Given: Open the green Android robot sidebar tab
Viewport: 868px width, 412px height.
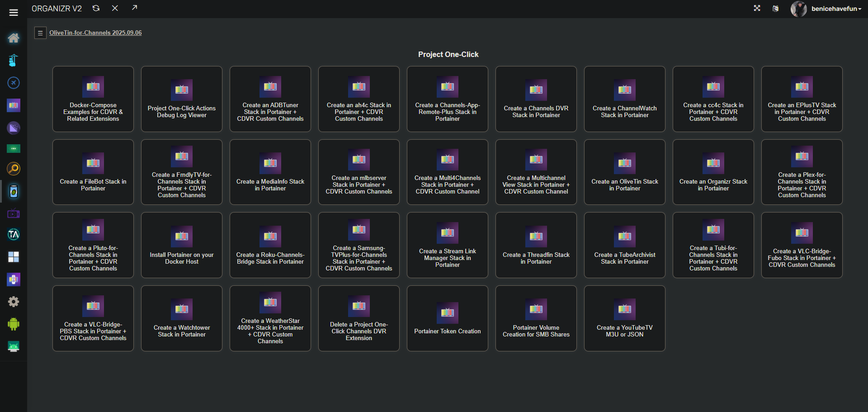Looking at the screenshot, I should (x=14, y=324).
